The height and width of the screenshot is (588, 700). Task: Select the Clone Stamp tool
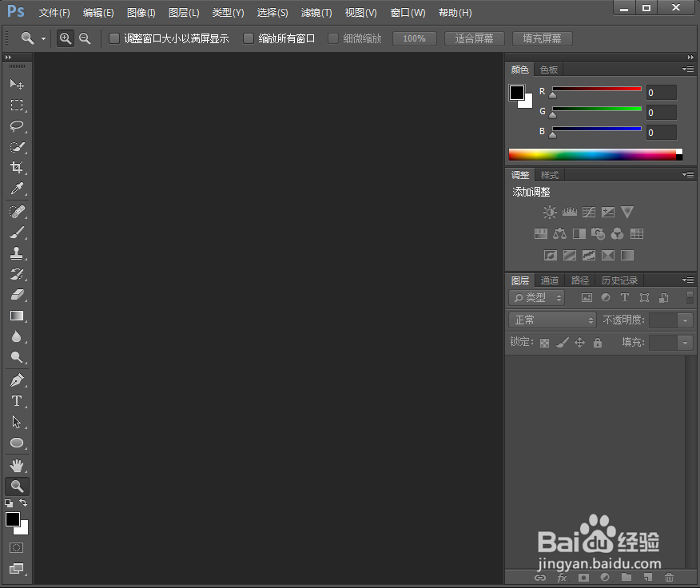(x=17, y=253)
